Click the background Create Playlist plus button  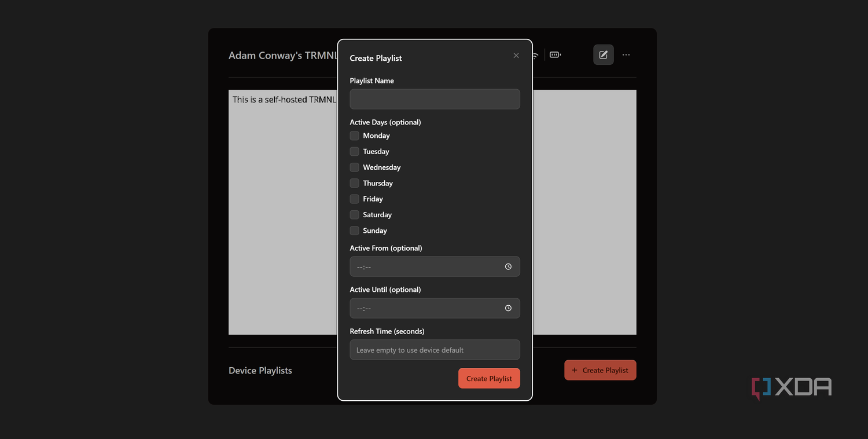tap(600, 370)
